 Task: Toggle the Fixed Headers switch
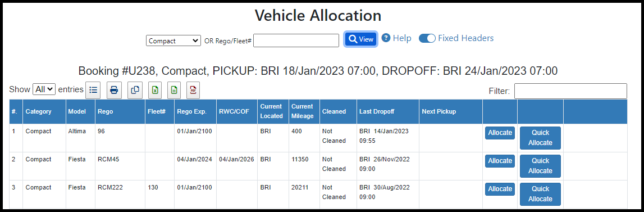tap(427, 38)
